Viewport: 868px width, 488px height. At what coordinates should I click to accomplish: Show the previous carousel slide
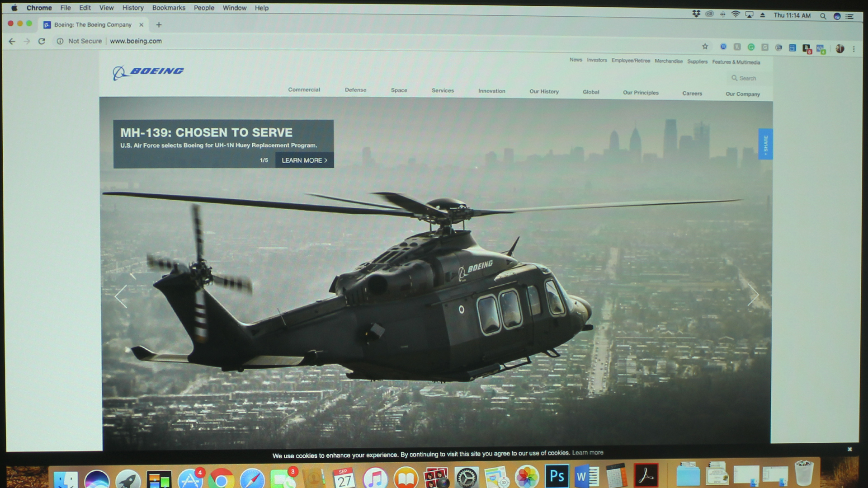click(121, 296)
